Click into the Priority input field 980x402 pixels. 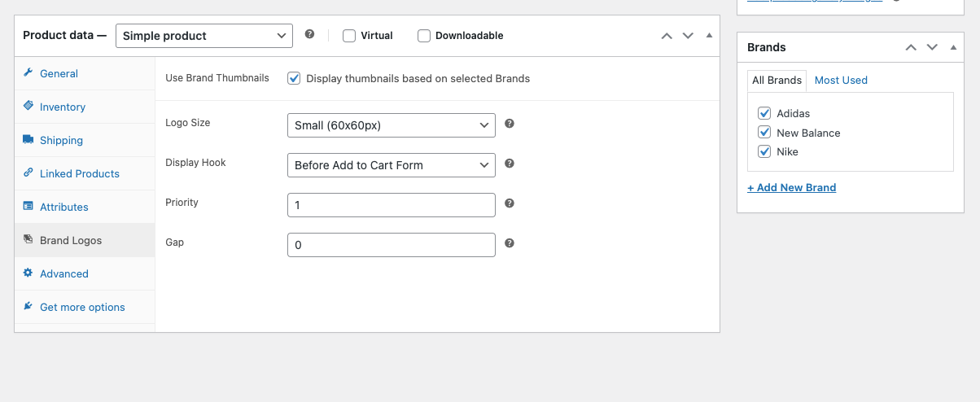(x=391, y=205)
